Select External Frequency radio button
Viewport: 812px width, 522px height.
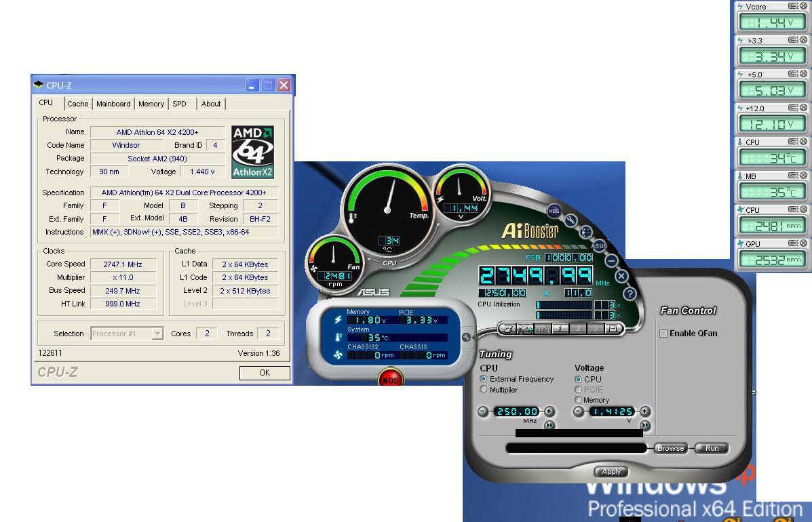pyautogui.click(x=483, y=379)
